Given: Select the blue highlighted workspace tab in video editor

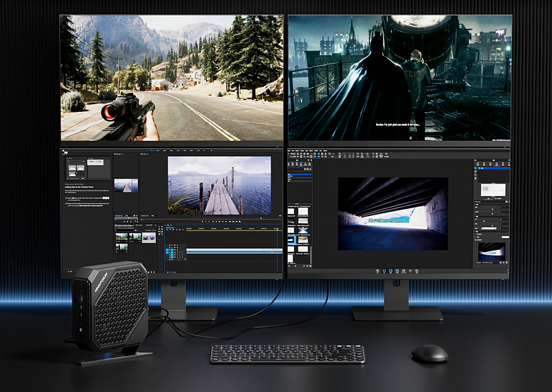Looking at the screenshot, I should pyautogui.click(x=151, y=150).
